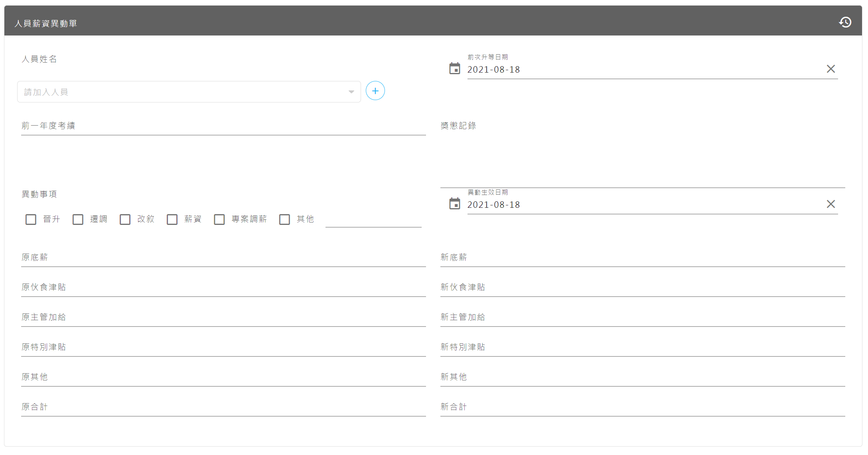Focus the text field beside 其他 checkbox

(373, 220)
